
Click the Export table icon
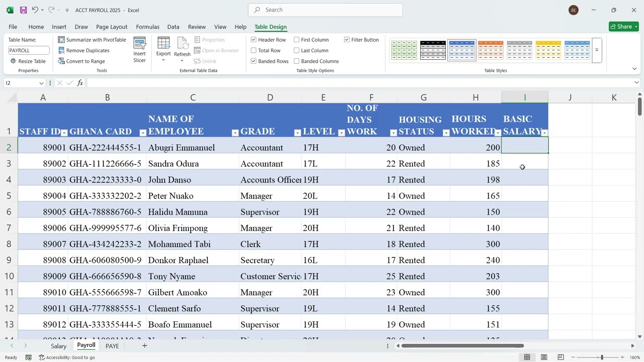click(164, 44)
